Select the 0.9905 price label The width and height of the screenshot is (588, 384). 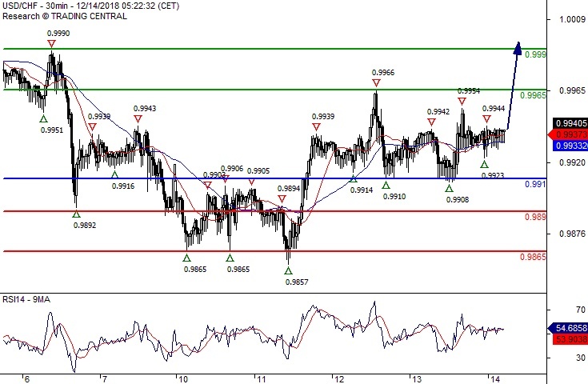(258, 171)
